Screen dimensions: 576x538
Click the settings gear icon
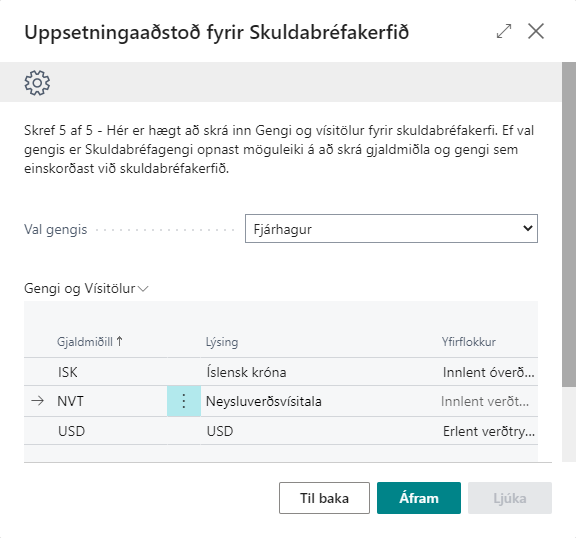[x=37, y=83]
